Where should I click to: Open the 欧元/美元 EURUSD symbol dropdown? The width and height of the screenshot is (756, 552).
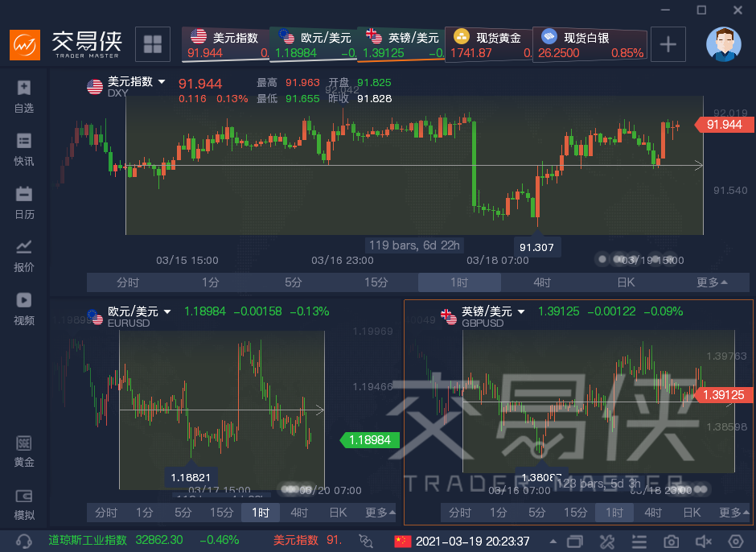(167, 311)
